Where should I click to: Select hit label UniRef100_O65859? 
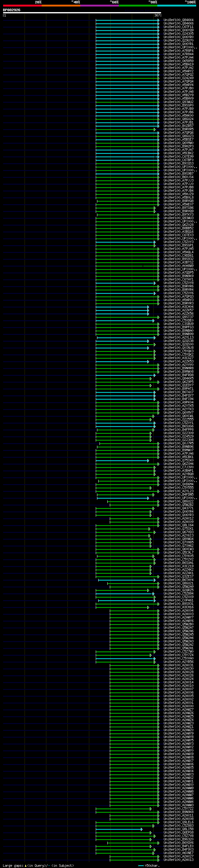178,61
